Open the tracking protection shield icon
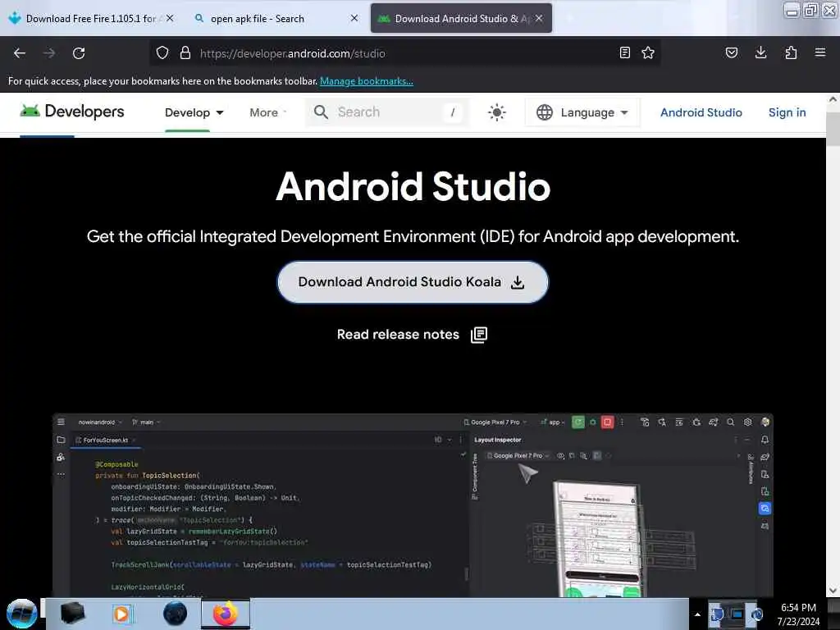Screen dimensions: 840x630 (162, 53)
